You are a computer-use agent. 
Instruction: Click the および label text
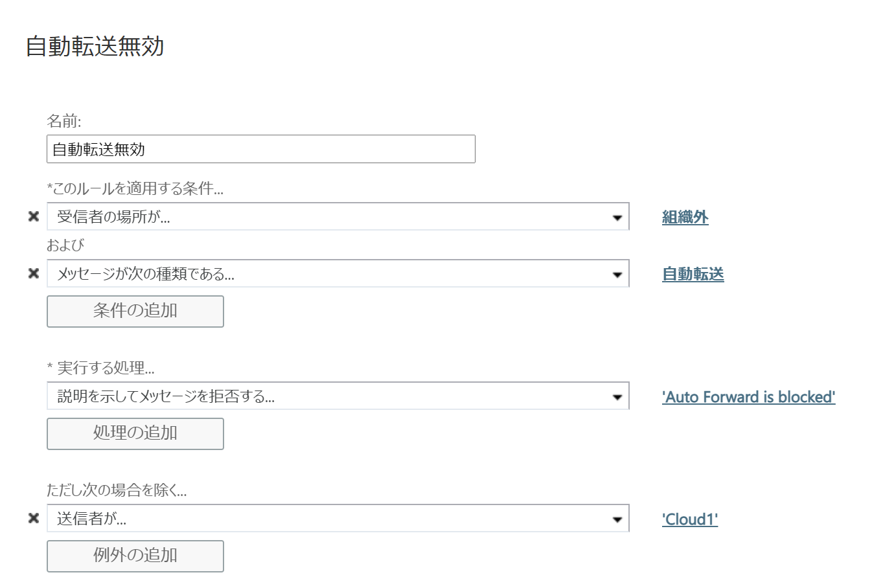coord(65,245)
